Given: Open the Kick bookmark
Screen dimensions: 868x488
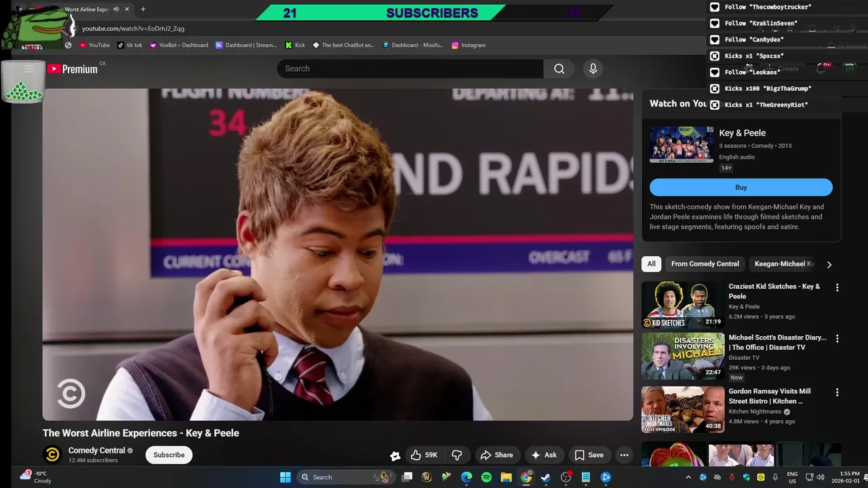Looking at the screenshot, I should 295,45.
